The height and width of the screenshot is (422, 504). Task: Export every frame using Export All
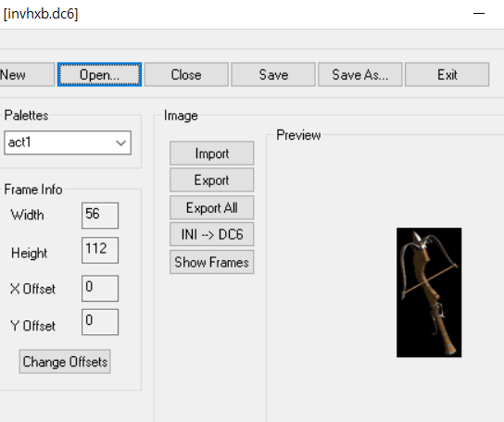point(212,208)
